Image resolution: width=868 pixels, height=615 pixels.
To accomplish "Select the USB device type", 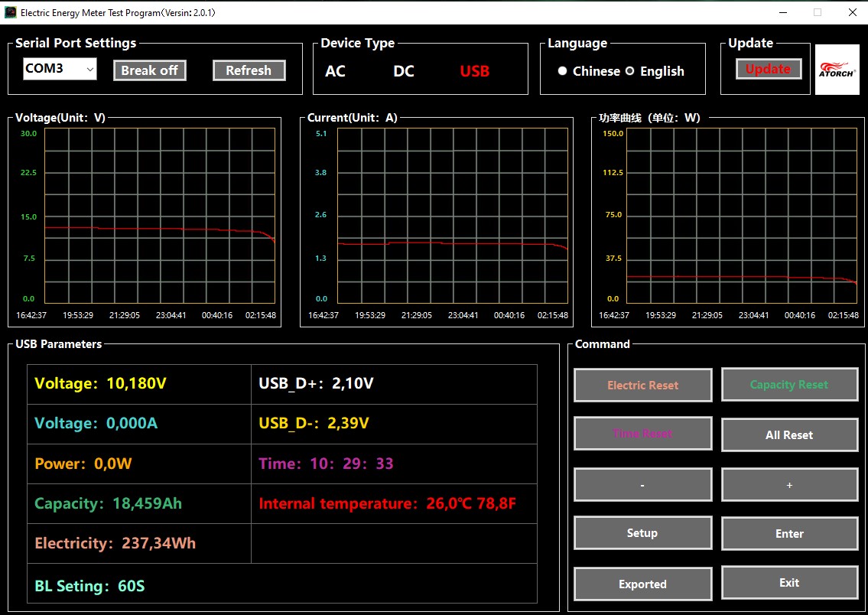I will (x=474, y=71).
